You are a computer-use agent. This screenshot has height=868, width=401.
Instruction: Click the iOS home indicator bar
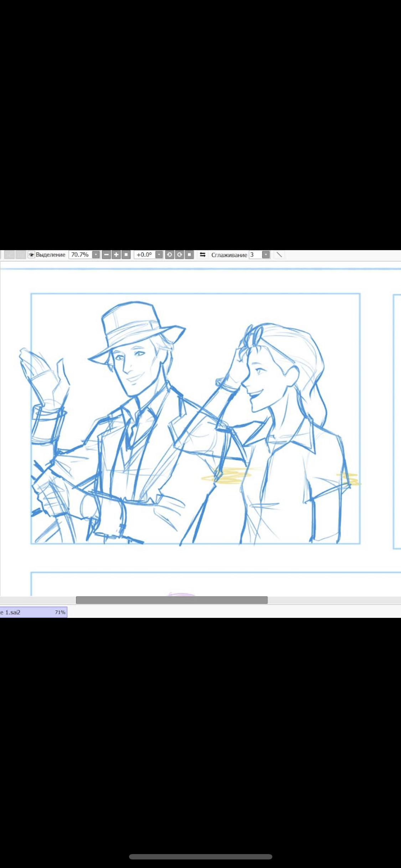tap(201, 857)
